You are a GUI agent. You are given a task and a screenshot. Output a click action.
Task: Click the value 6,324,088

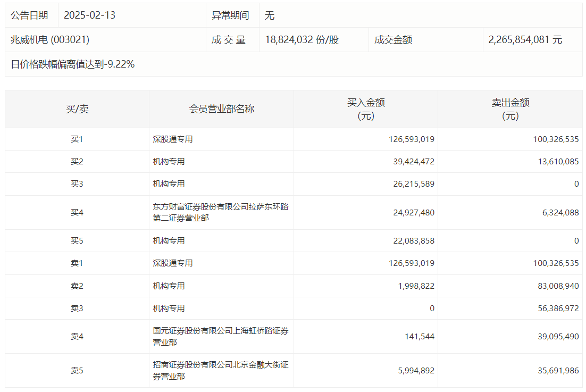coord(560,213)
